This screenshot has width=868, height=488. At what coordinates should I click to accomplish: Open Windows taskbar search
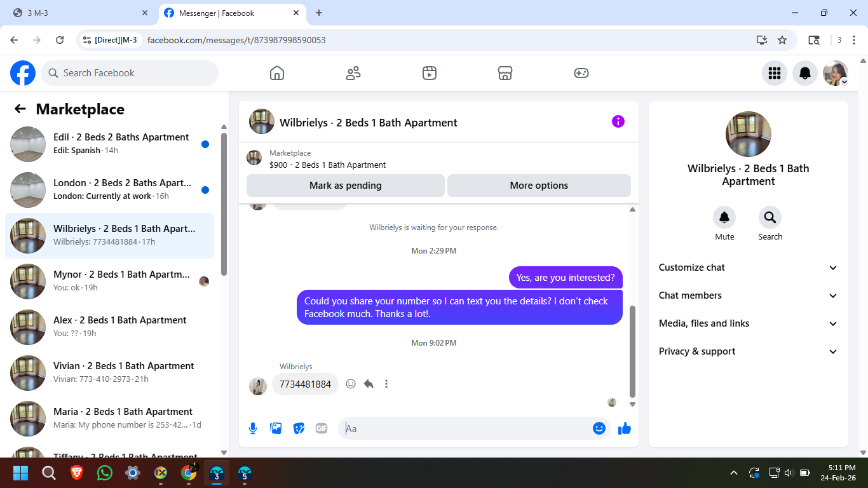(x=49, y=473)
